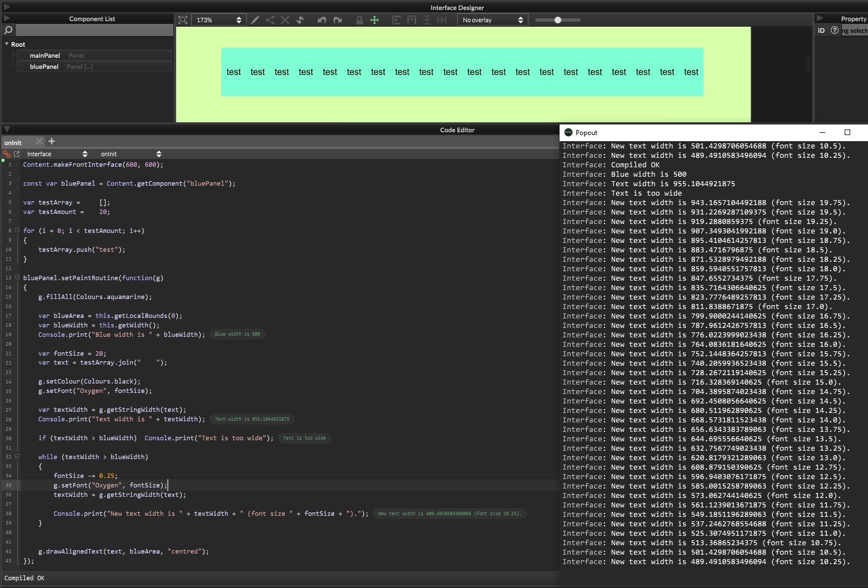Distribute selected components horizontally
Viewport: 868px width, 588px height.
[x=442, y=20]
